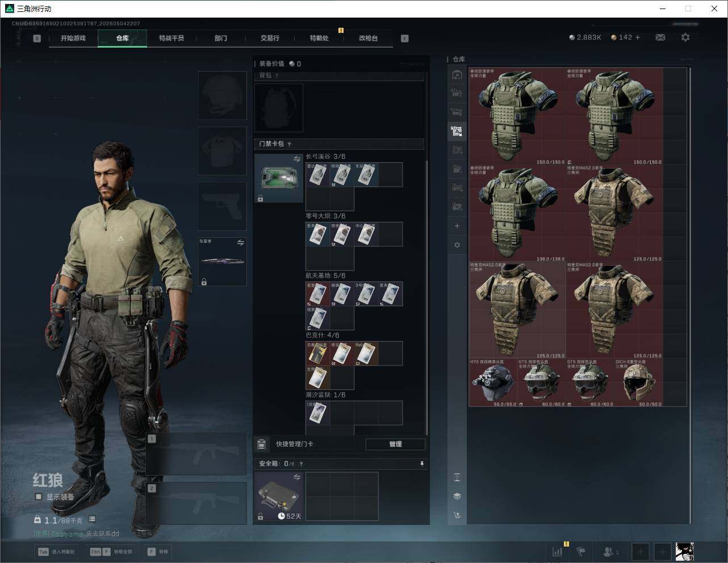728x563 pixels.
Task: Click the stacked-layers icon in warehouse sidebar
Action: point(457,496)
